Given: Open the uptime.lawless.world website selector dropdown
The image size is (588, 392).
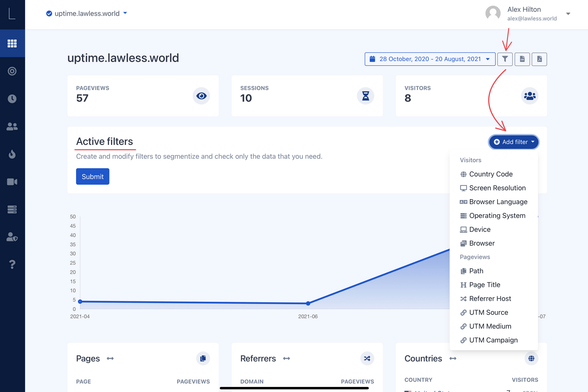Looking at the screenshot, I should (x=87, y=13).
